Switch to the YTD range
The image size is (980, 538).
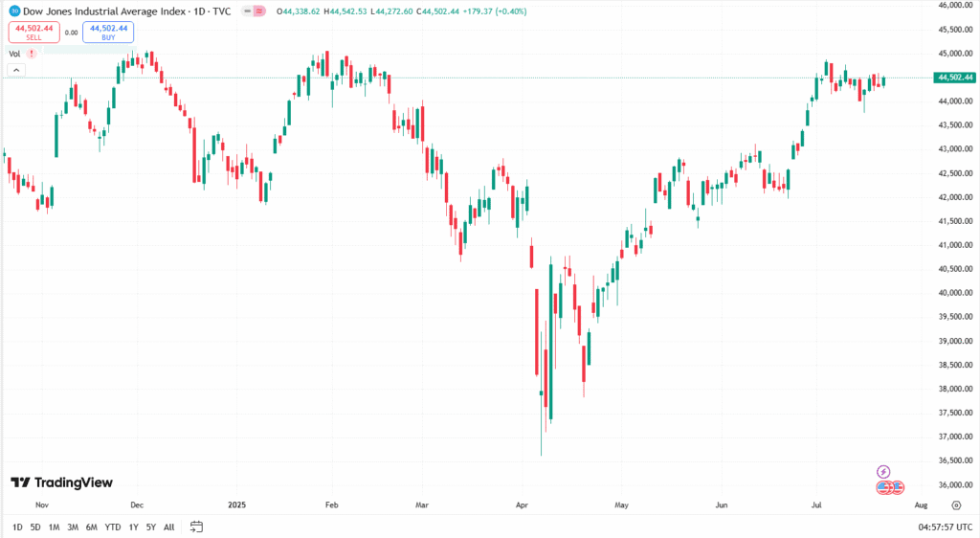[x=113, y=527]
